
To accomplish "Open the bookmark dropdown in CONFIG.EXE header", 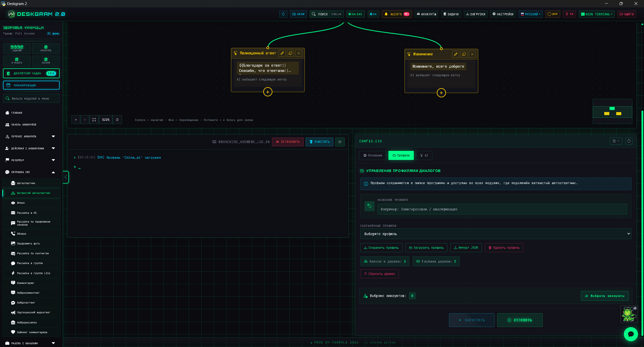I will pos(616,141).
